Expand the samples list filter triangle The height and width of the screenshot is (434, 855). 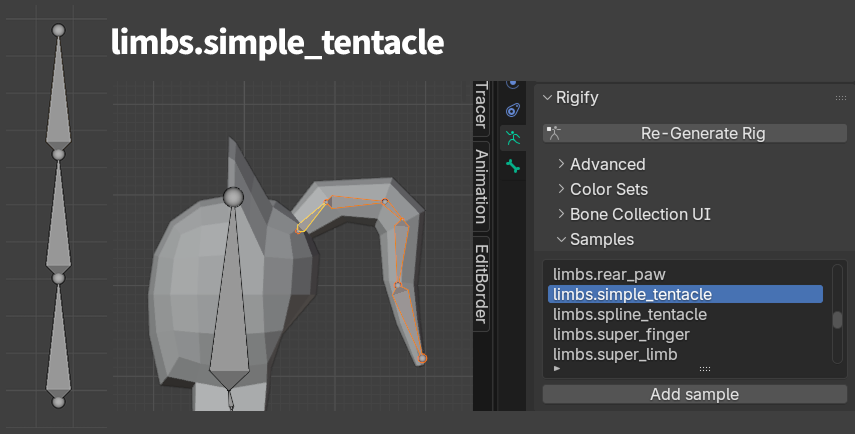557,369
